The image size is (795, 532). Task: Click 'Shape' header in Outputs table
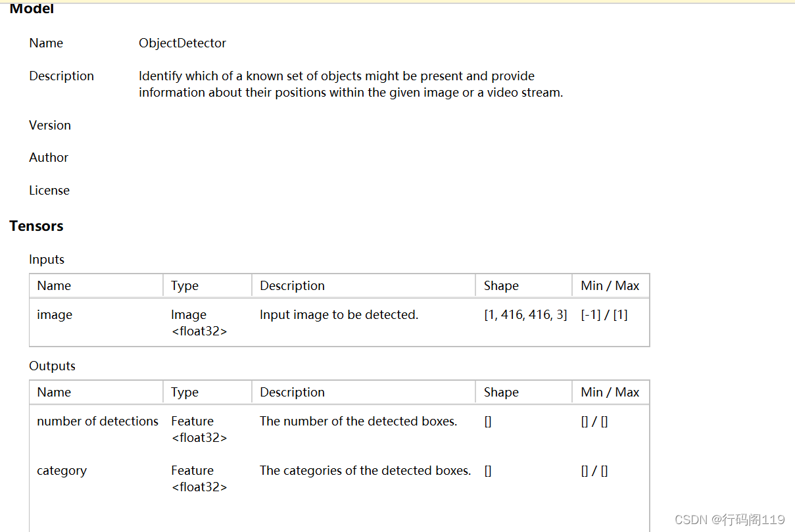click(x=501, y=393)
